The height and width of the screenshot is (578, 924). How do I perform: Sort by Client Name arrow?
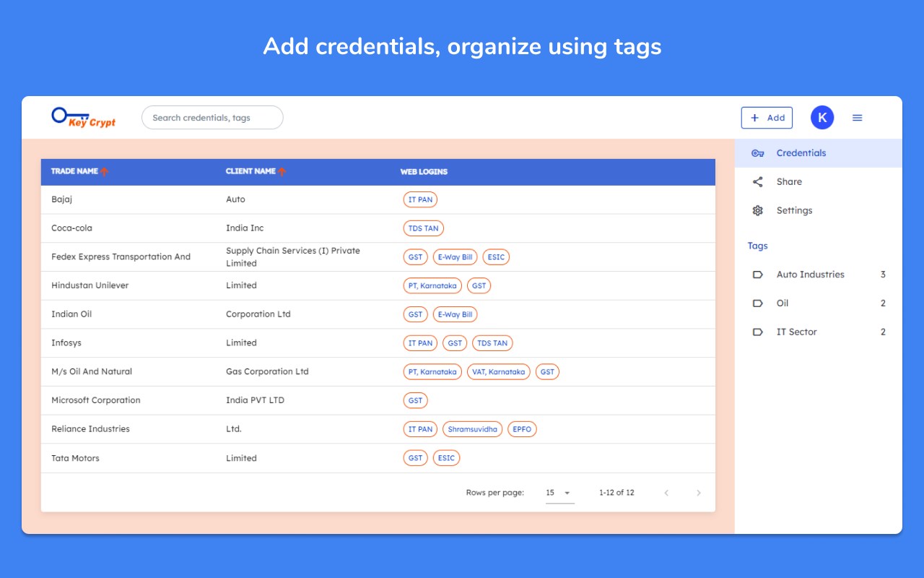282,171
